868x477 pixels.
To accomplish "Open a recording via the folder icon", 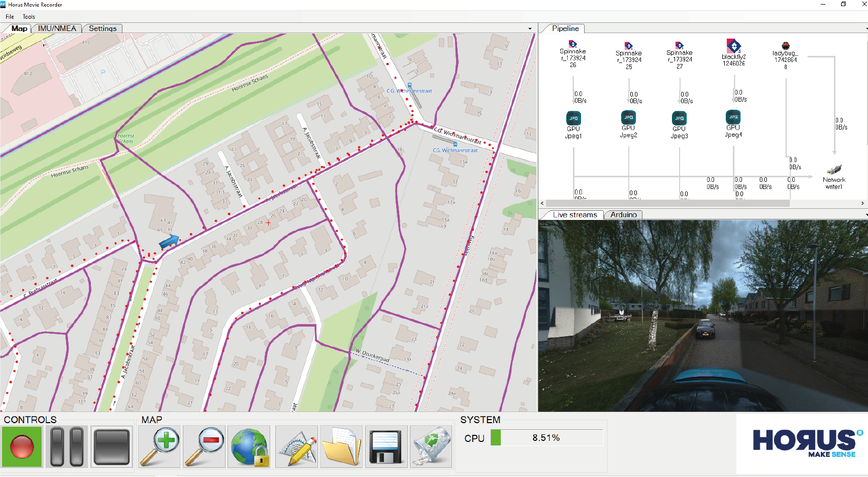I will pos(341,447).
